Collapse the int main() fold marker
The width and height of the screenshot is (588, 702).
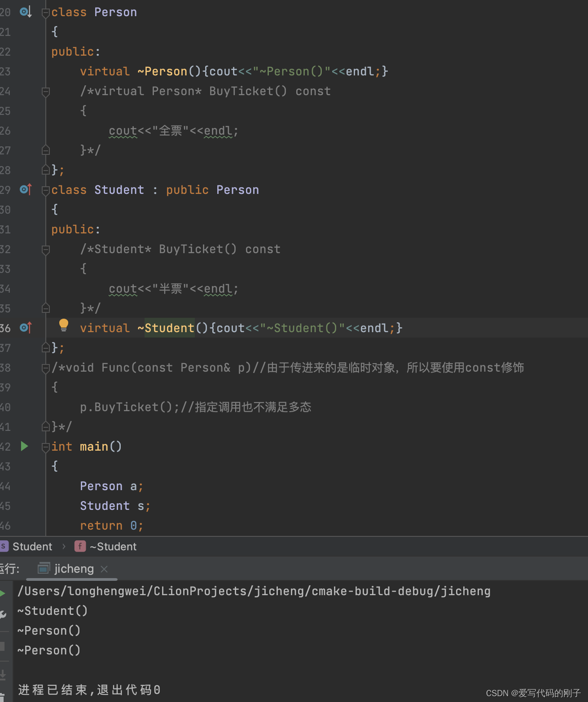tap(45, 448)
